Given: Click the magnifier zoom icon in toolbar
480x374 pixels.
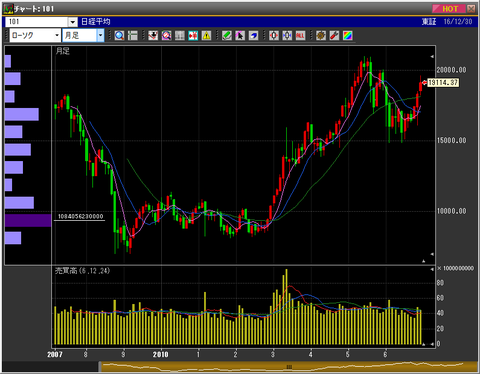Looking at the screenshot, I should (x=119, y=35).
